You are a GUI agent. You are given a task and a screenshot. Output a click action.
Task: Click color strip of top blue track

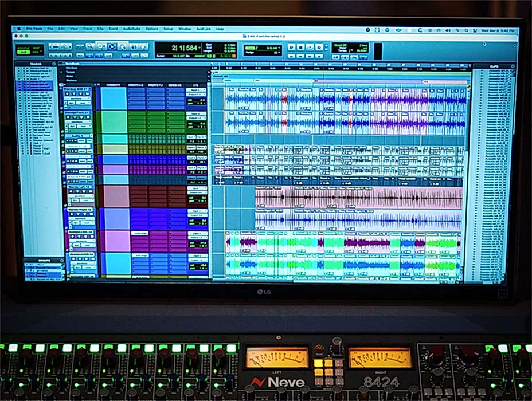[98, 98]
